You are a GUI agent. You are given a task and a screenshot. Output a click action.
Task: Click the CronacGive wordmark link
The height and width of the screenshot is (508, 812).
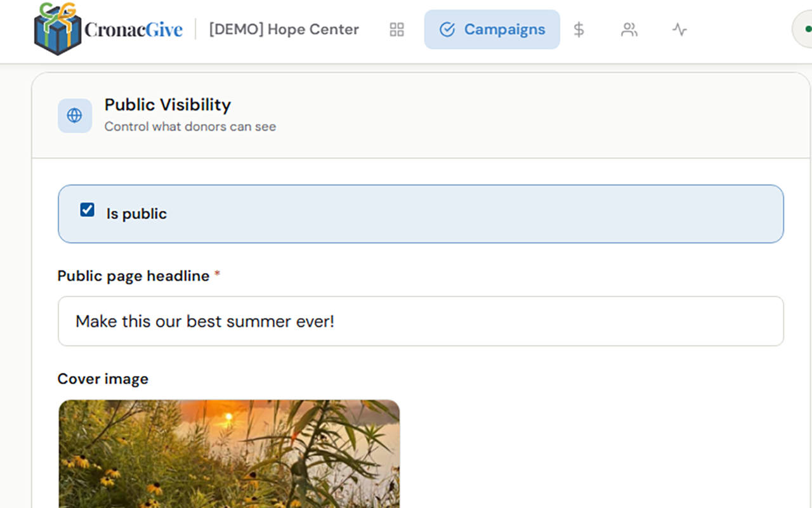133,29
